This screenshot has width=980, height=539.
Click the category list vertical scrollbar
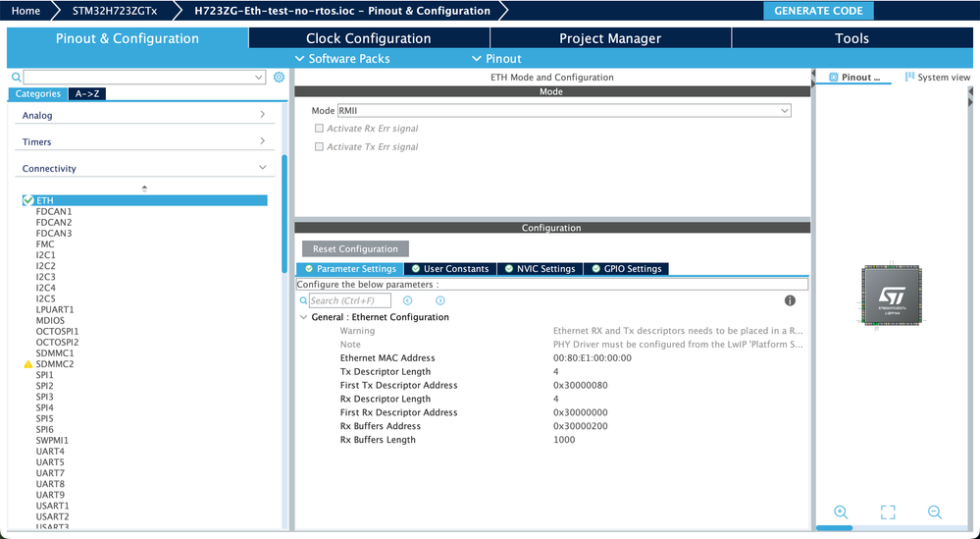[x=284, y=214]
